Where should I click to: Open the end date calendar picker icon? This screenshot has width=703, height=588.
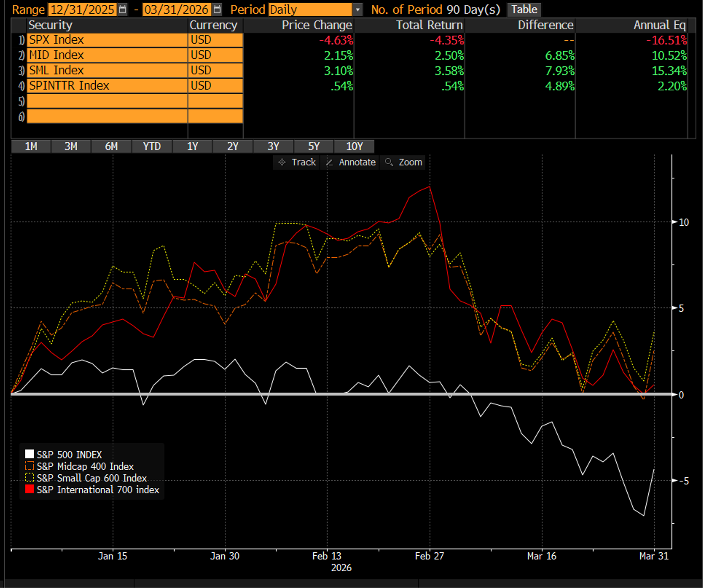(217, 9)
